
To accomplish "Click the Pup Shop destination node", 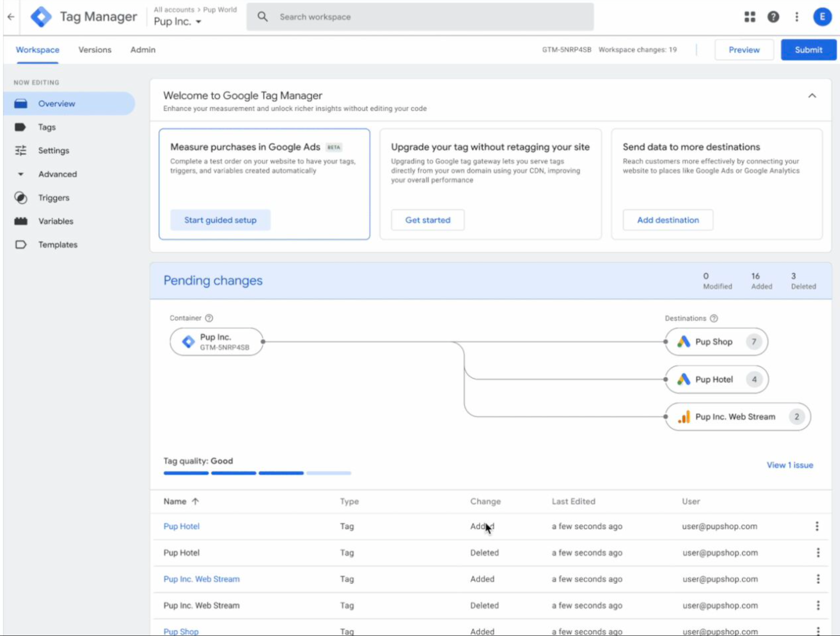I will tap(716, 342).
